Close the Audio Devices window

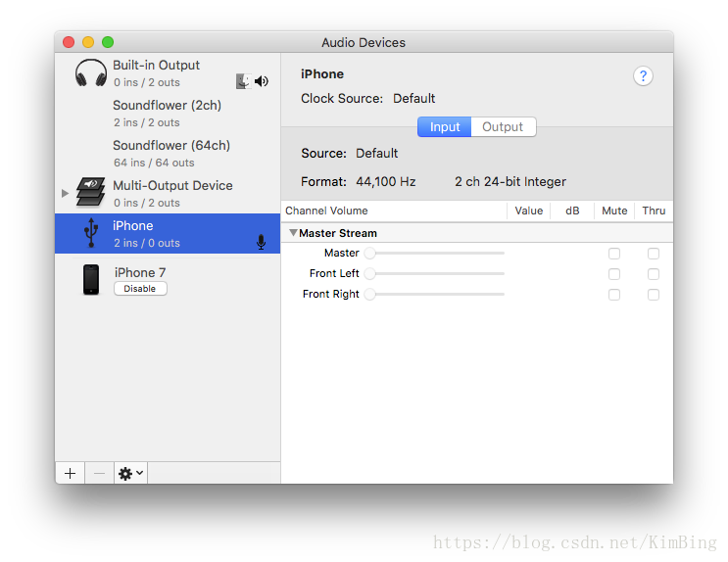69,42
